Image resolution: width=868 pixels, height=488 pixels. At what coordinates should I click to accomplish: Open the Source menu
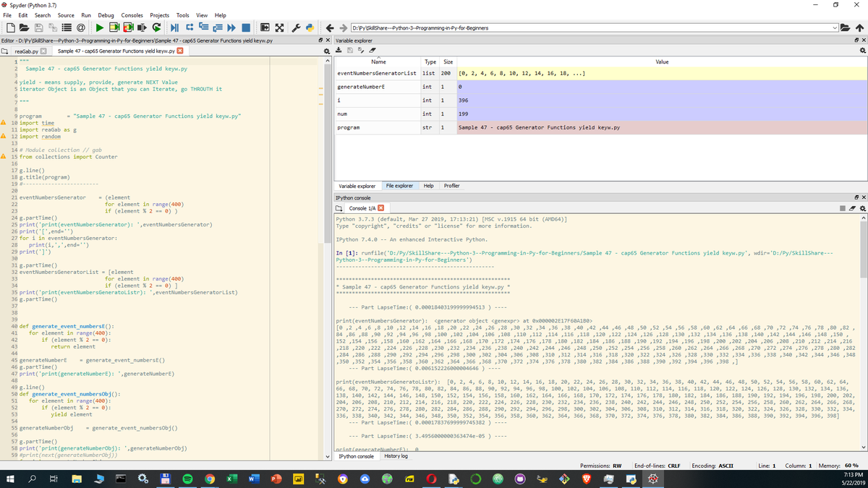pyautogui.click(x=66, y=15)
